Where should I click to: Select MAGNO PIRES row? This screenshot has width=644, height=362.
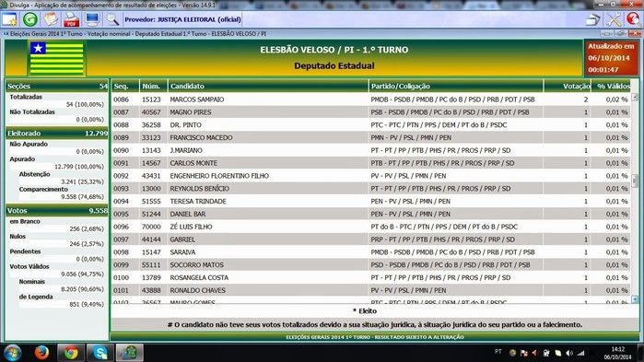click(371, 112)
